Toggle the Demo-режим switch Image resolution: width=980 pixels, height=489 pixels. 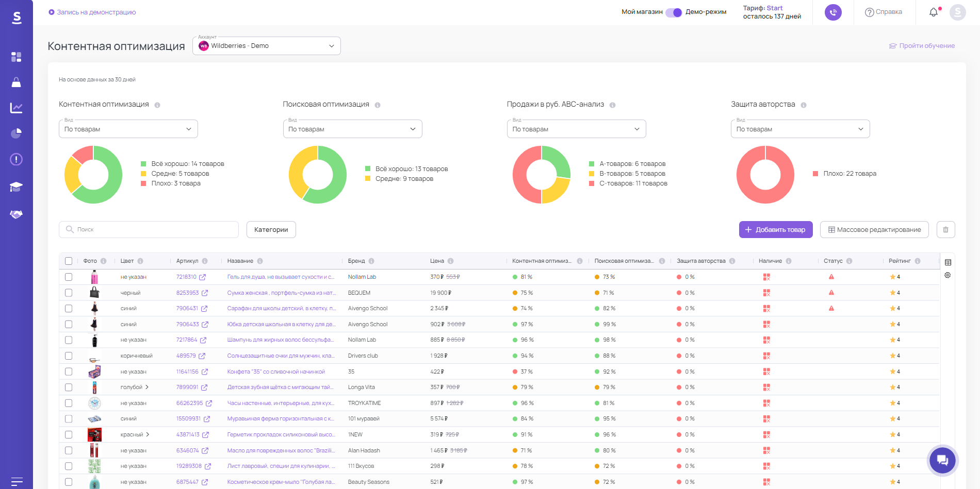point(674,12)
